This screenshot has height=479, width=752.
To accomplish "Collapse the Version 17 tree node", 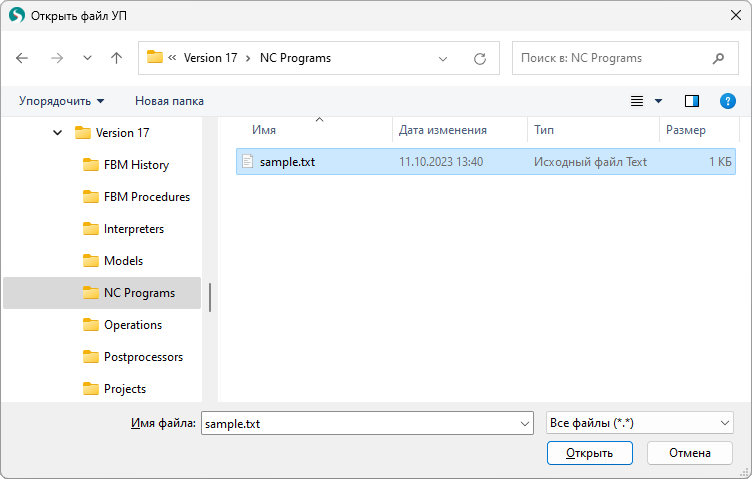I will (58, 133).
